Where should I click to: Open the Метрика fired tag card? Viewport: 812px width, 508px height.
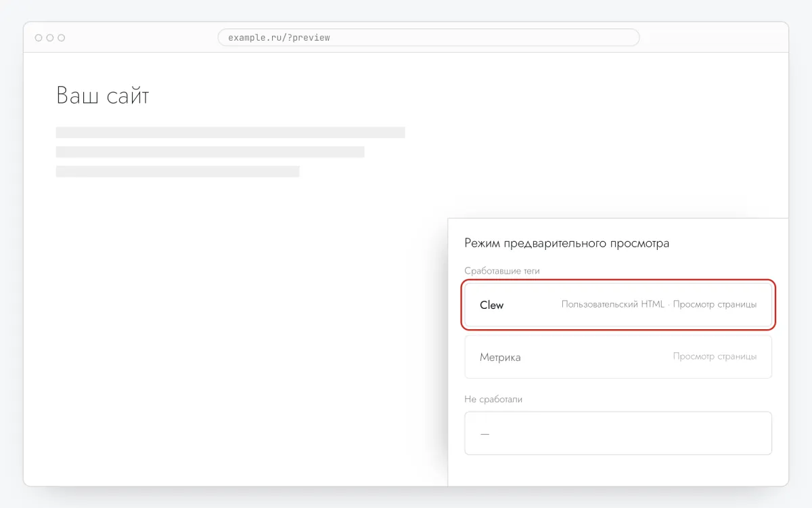618,357
